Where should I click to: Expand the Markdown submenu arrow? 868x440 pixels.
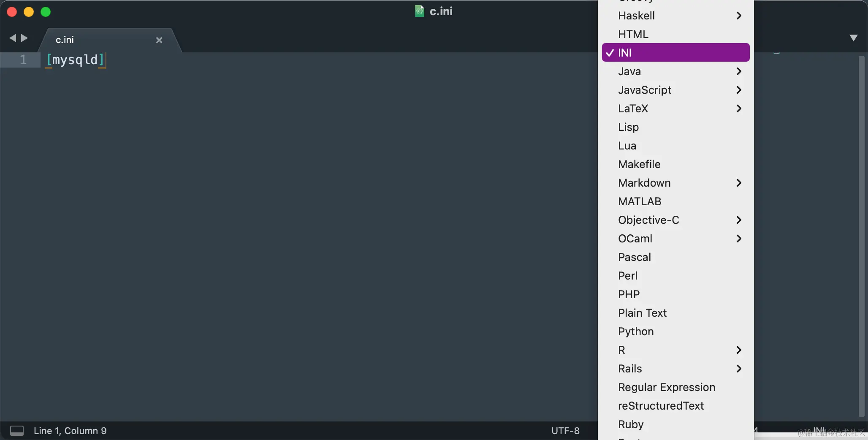pos(739,183)
